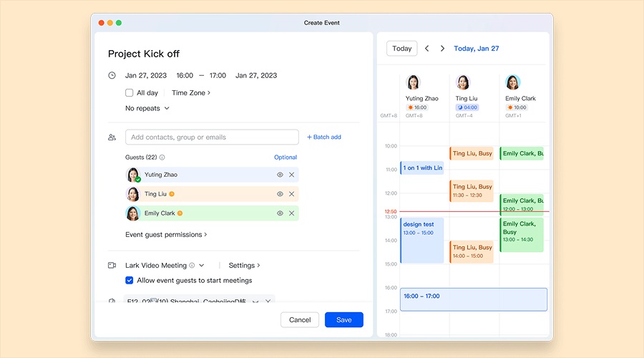Image resolution: width=644 pixels, height=358 pixels.
Task: Click Ting Liu's avatar in the calendar header
Action: pyautogui.click(x=463, y=82)
